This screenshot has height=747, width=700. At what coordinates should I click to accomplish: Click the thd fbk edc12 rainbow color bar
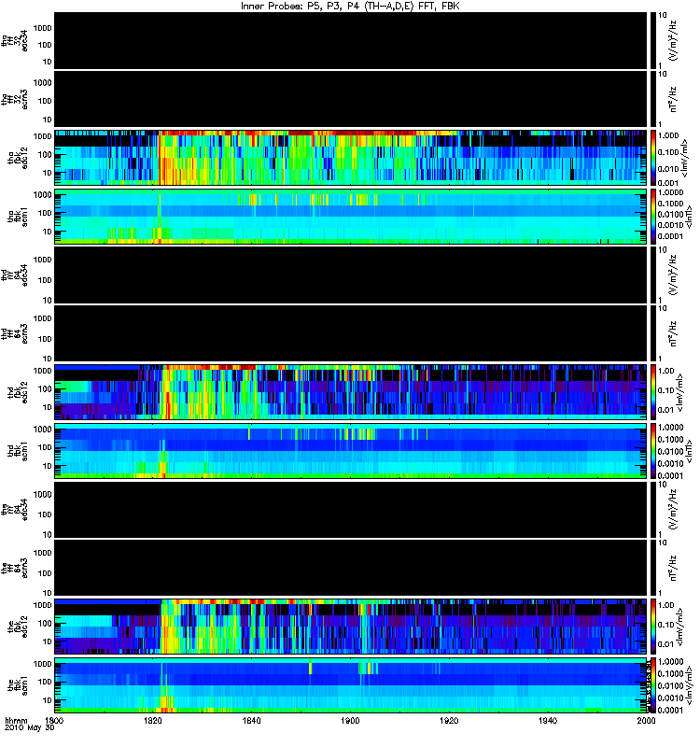point(652,392)
